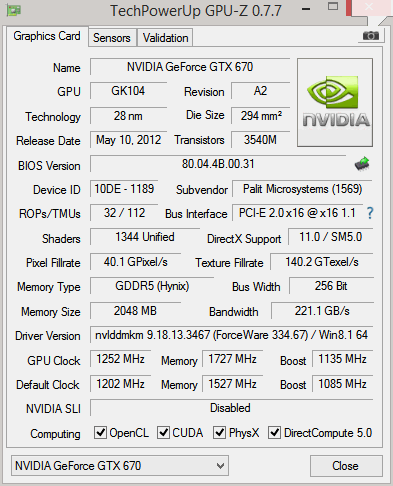Open the GPU selection dropdown arrow
This screenshot has width=393, height=486.
(220, 466)
